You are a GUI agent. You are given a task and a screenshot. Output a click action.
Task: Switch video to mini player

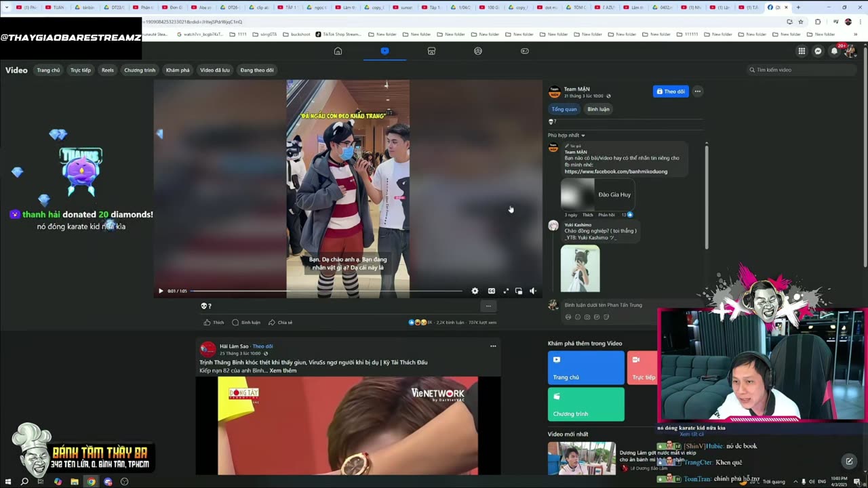[519, 291]
